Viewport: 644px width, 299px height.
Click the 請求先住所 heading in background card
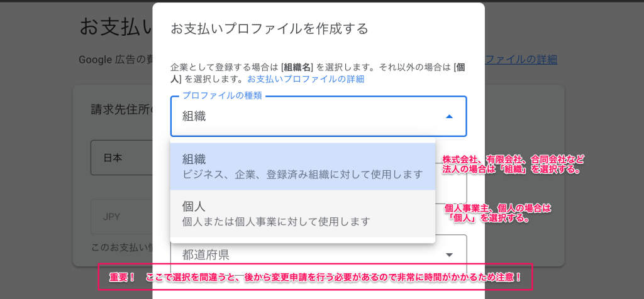point(121,110)
